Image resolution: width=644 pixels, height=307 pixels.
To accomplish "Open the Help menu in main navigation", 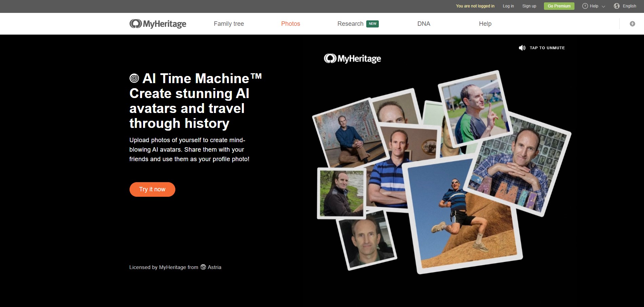I will (485, 24).
